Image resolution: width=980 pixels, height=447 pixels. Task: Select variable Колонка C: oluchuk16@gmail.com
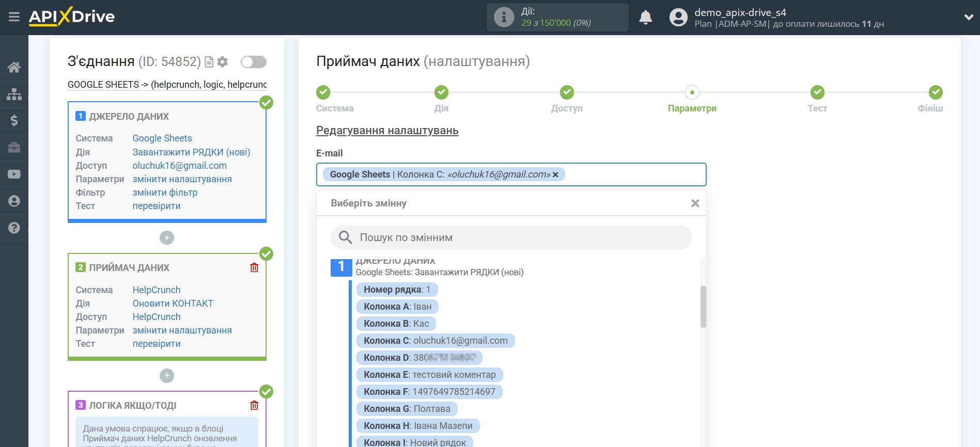(435, 341)
